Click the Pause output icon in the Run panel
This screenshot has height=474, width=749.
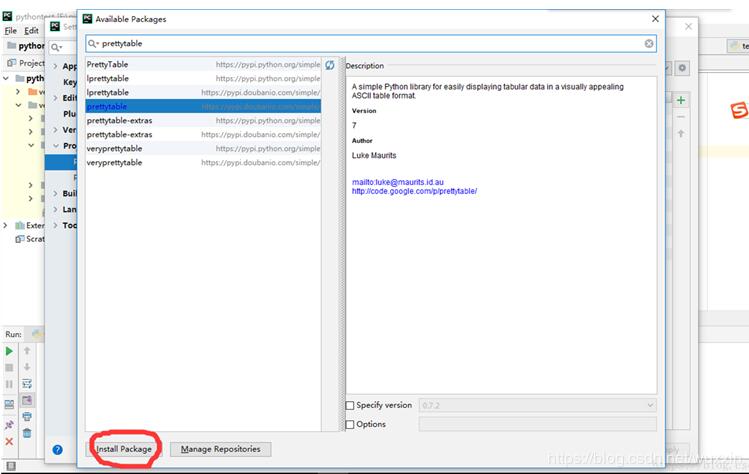pos(9,384)
